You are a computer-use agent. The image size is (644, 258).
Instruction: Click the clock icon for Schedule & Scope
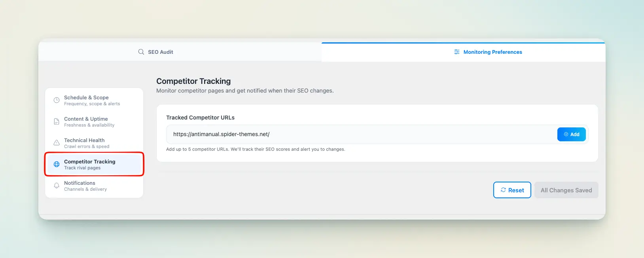point(57,101)
